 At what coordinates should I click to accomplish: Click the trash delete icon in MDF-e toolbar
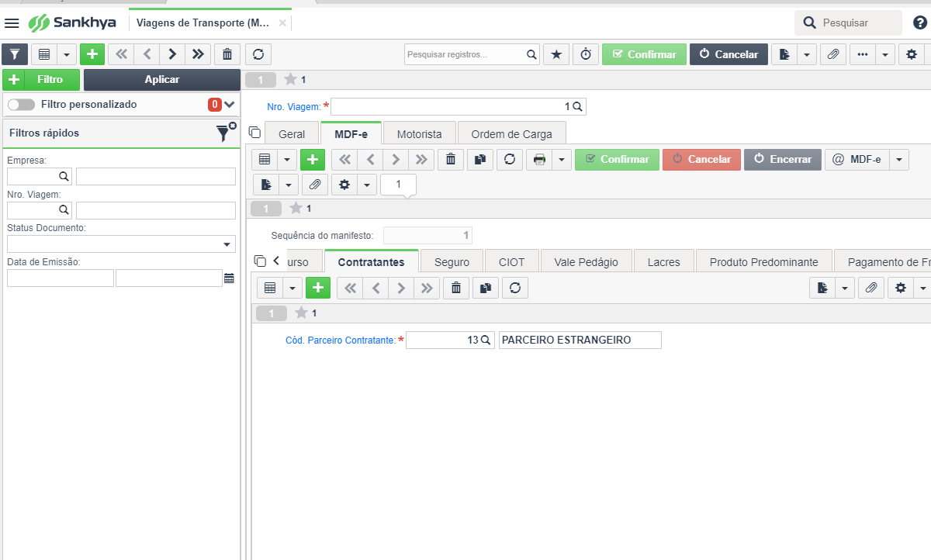click(x=451, y=159)
